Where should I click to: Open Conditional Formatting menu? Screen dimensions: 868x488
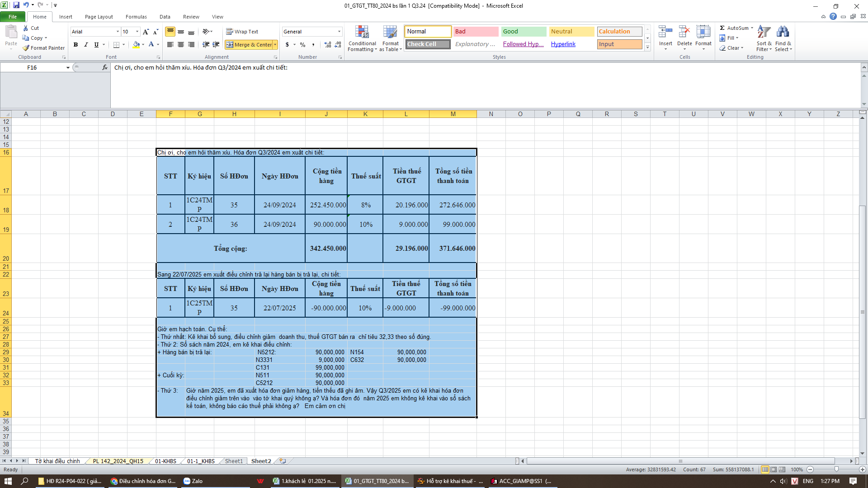pos(362,38)
